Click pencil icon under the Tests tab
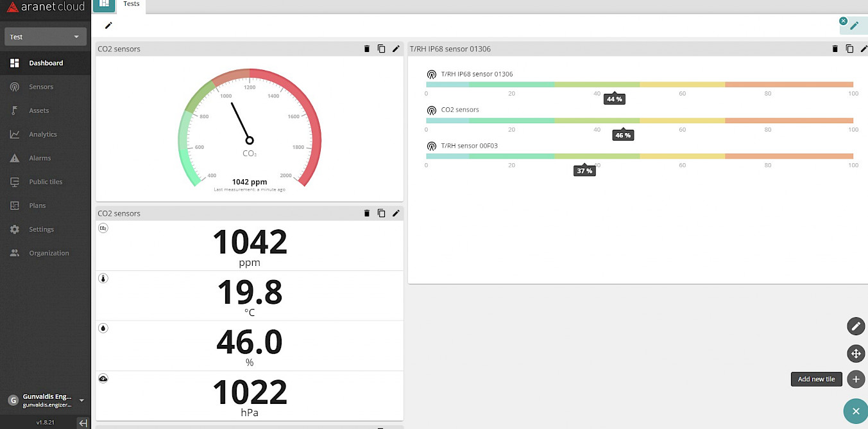The image size is (868, 429). (108, 25)
